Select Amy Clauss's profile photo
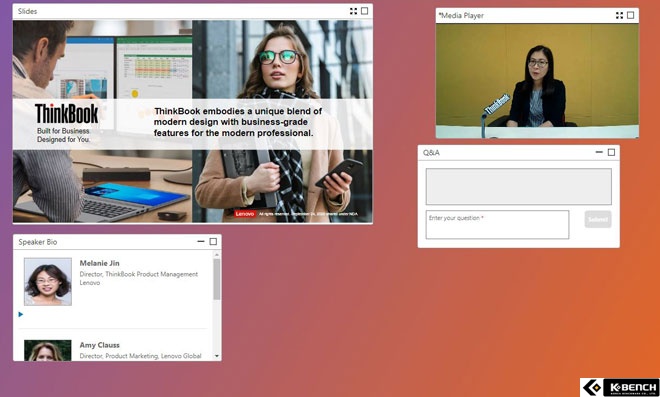 tap(48, 350)
